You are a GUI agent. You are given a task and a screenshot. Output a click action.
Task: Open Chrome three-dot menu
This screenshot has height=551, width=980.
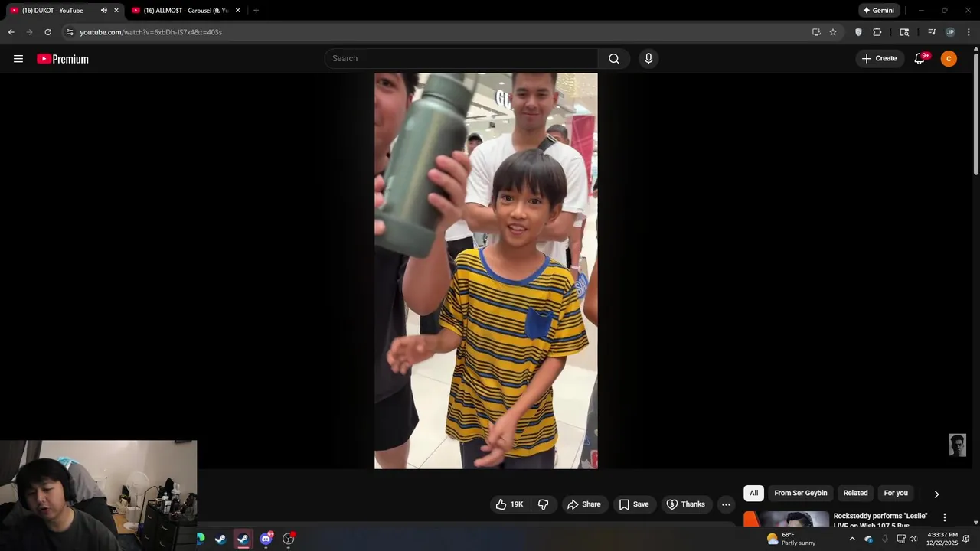point(969,32)
